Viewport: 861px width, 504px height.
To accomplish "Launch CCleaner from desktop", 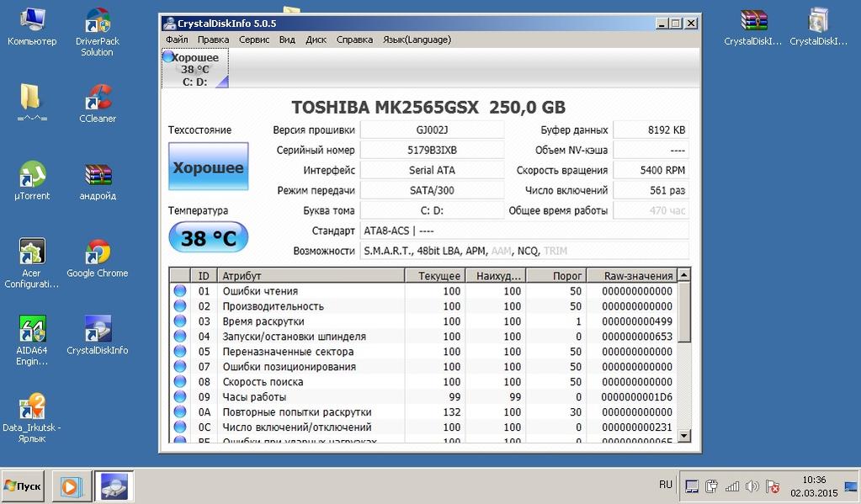I will [x=98, y=103].
